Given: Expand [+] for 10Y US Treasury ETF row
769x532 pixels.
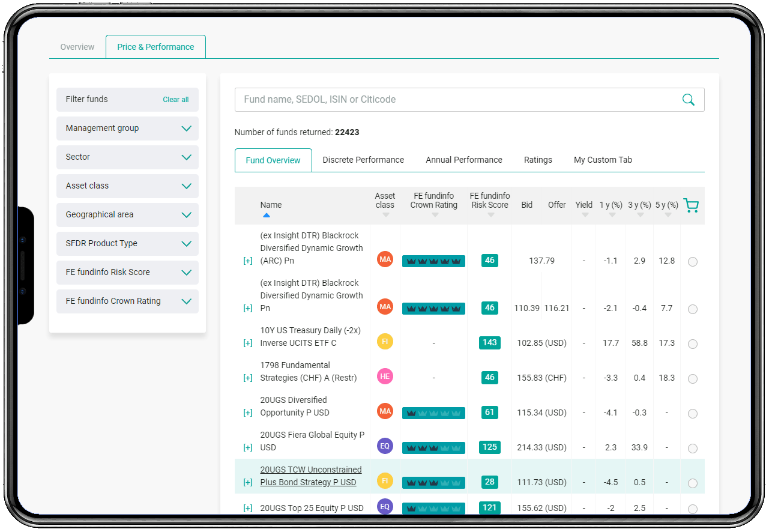Looking at the screenshot, I should pyautogui.click(x=247, y=343).
